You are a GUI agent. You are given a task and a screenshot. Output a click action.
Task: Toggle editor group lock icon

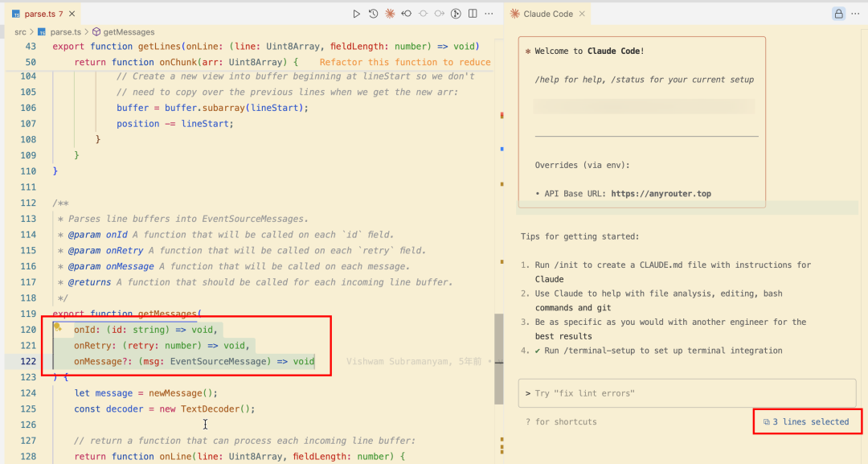pyautogui.click(x=838, y=14)
